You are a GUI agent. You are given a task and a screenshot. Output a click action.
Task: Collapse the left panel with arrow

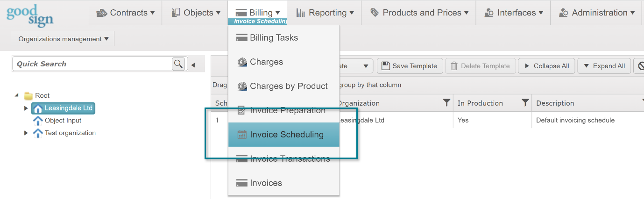[193, 65]
